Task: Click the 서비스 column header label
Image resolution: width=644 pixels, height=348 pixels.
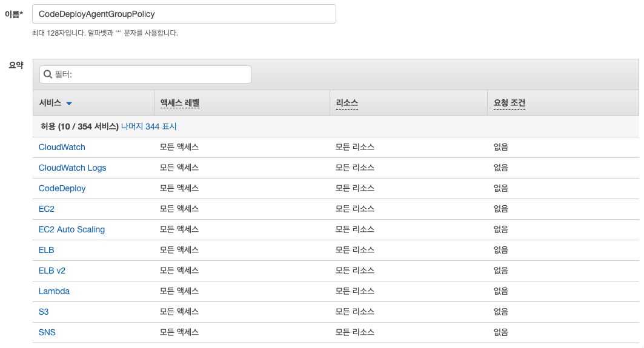Action: 50,103
